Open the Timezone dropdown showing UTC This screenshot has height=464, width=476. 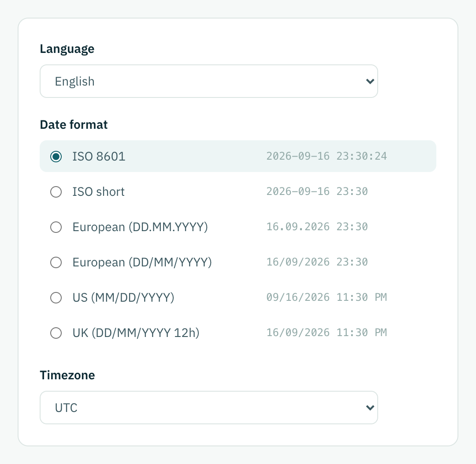point(209,408)
